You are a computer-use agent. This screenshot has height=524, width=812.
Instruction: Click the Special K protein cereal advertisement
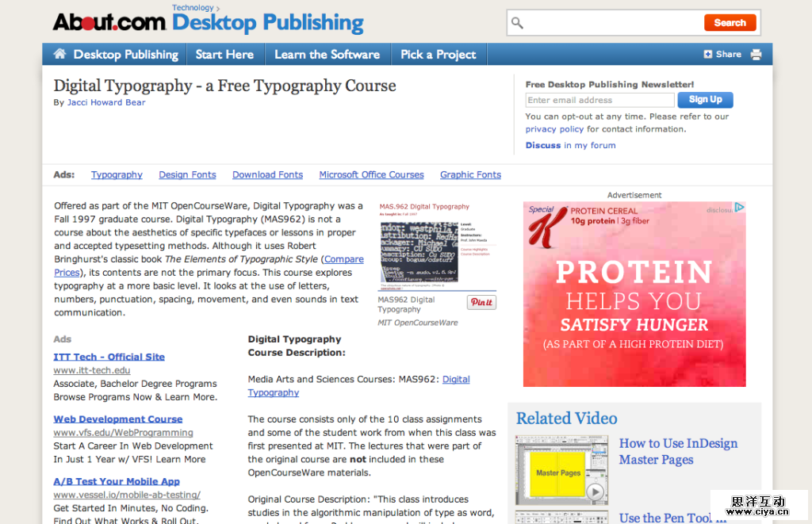coord(634,294)
